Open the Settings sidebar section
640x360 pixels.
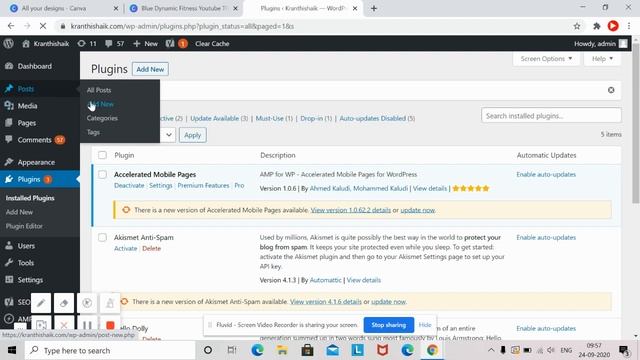pyautogui.click(x=30, y=280)
